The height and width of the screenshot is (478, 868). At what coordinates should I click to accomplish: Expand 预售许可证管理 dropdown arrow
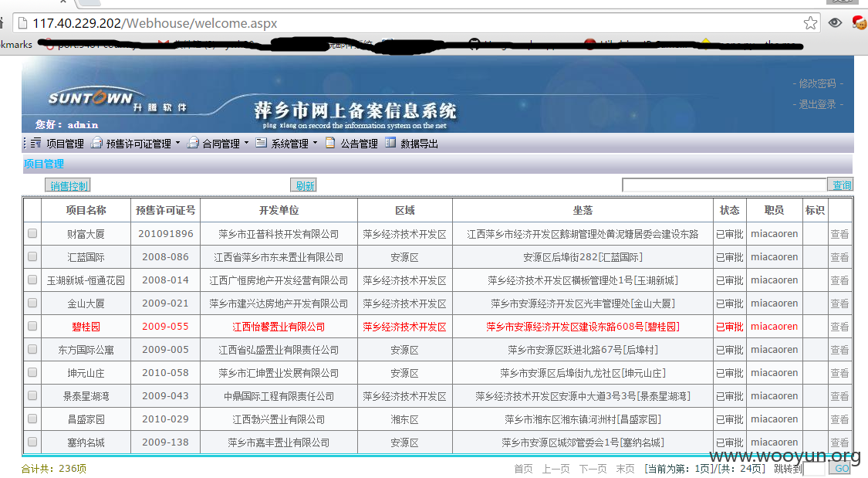pos(177,143)
